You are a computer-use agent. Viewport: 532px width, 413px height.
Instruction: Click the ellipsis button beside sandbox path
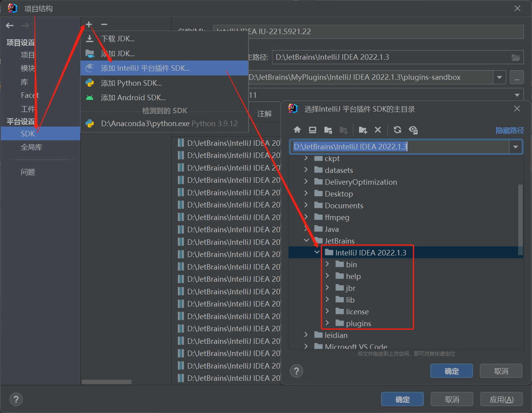pos(517,77)
